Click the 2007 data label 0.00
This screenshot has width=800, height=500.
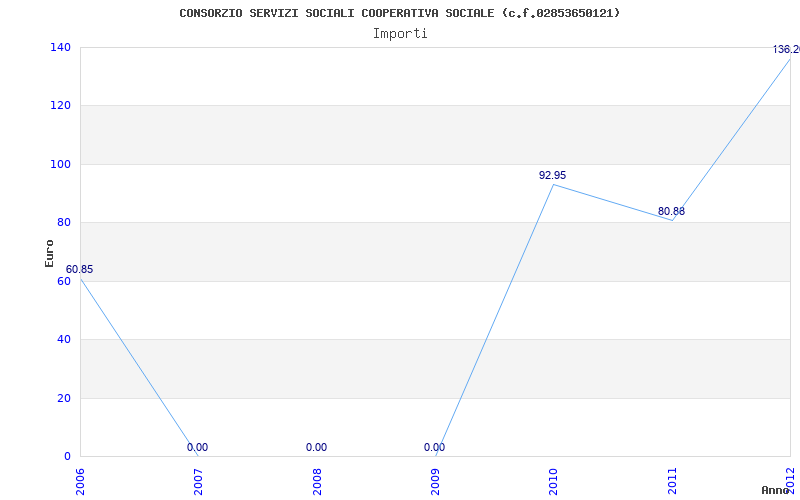pyautogui.click(x=197, y=447)
